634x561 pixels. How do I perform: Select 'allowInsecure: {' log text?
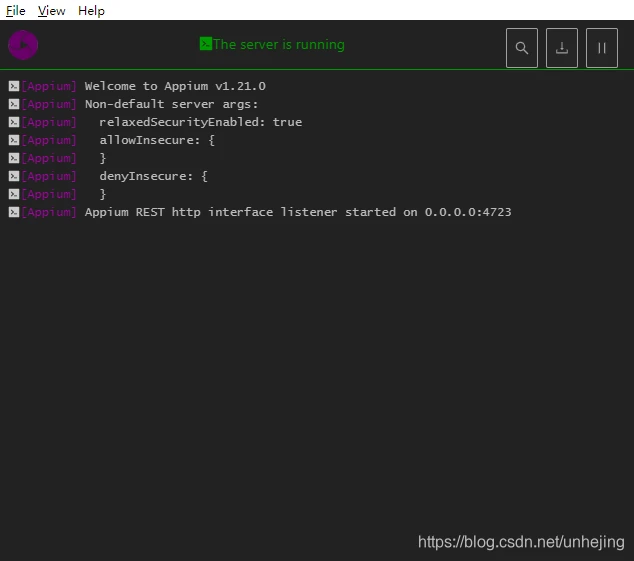click(x=157, y=140)
